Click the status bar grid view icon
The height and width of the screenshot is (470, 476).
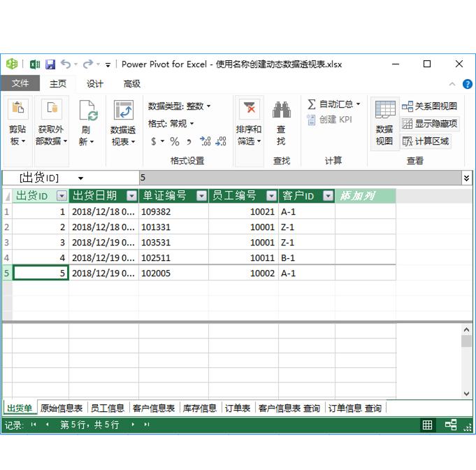pos(427,425)
